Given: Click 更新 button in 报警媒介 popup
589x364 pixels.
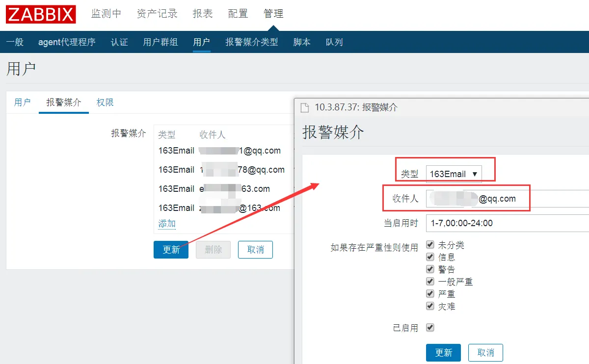Looking at the screenshot, I should [x=443, y=353].
